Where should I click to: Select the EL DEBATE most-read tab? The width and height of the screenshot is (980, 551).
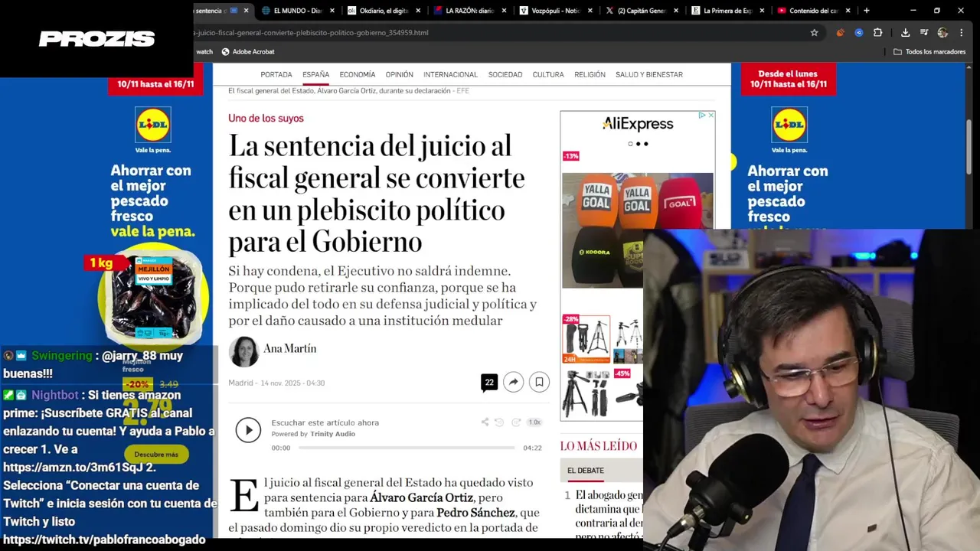pyautogui.click(x=586, y=471)
